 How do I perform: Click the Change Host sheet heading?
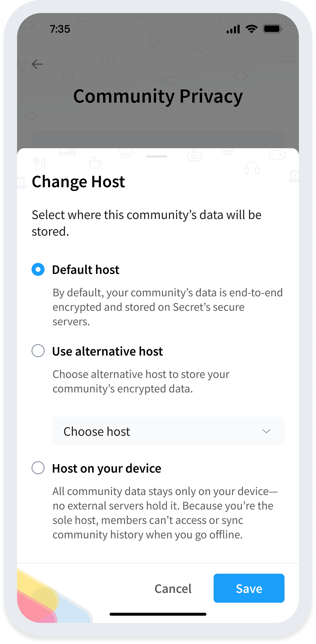(78, 182)
